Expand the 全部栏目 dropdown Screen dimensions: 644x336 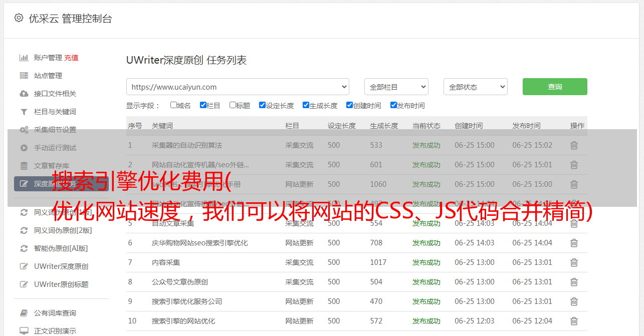[396, 87]
